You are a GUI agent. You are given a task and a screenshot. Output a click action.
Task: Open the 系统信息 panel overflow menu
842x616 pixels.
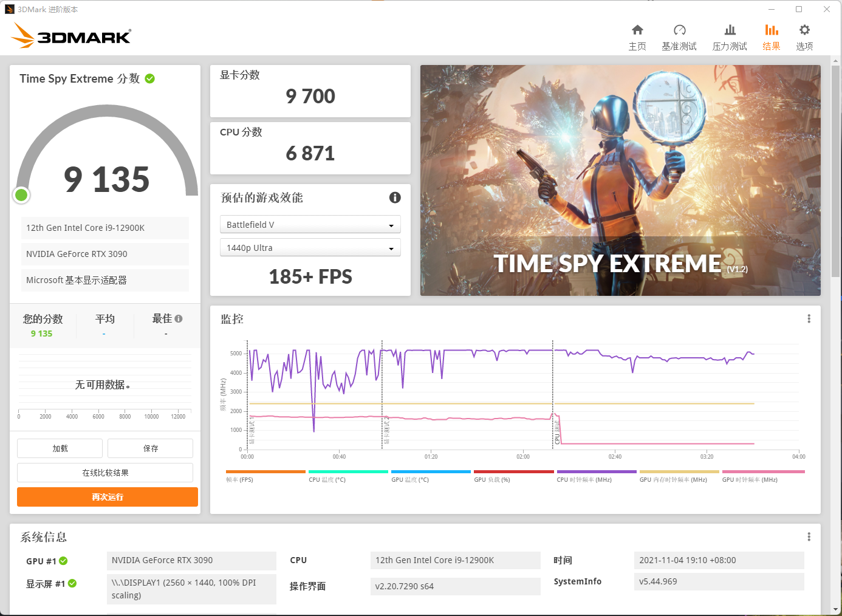point(809,536)
